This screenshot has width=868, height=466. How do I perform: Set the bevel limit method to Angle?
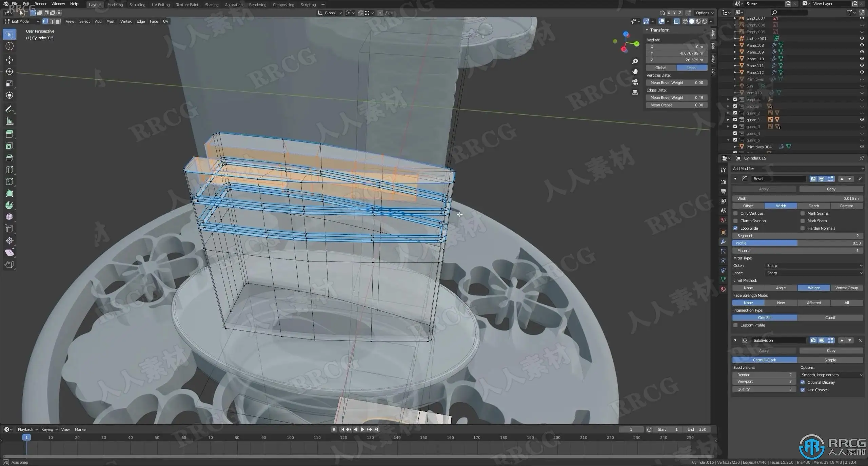click(x=781, y=288)
